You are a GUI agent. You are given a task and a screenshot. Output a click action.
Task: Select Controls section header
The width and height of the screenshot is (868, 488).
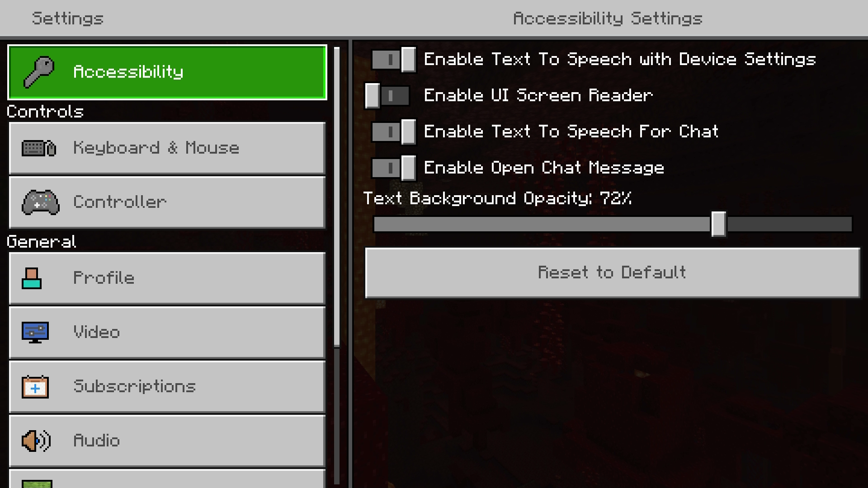pos(45,112)
